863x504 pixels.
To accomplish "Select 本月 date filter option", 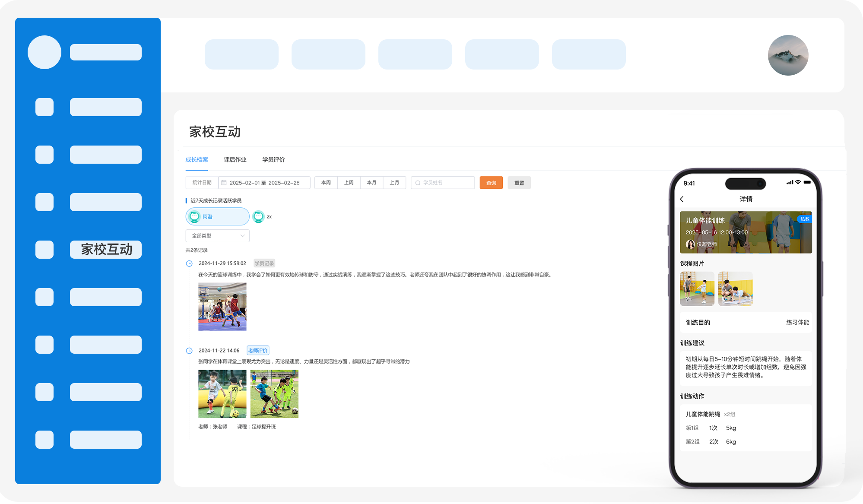I will click(371, 183).
